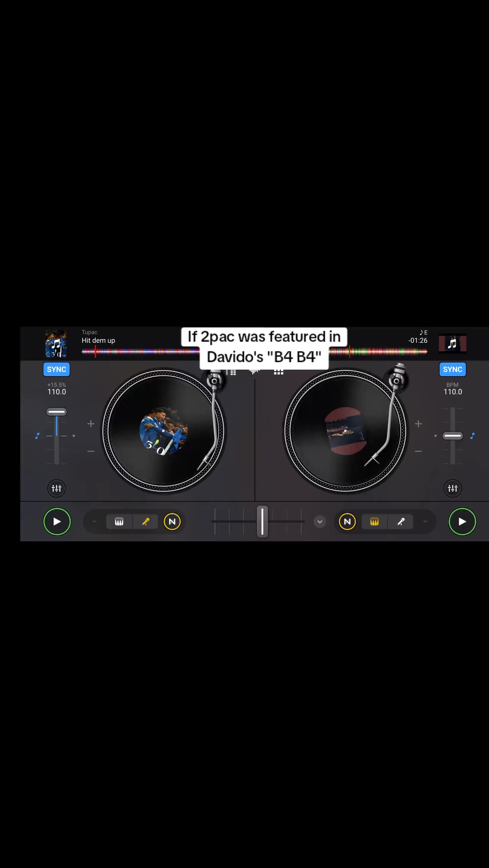
Task: Click the remaining time "-01:26"
Action: 418,340
